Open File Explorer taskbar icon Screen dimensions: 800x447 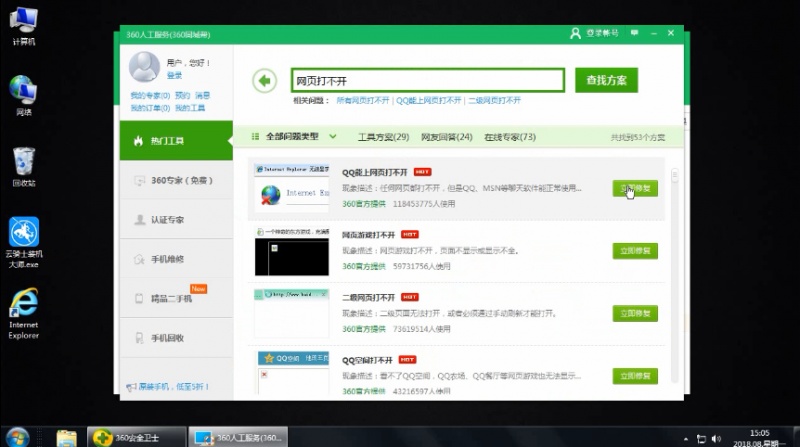(x=66, y=438)
